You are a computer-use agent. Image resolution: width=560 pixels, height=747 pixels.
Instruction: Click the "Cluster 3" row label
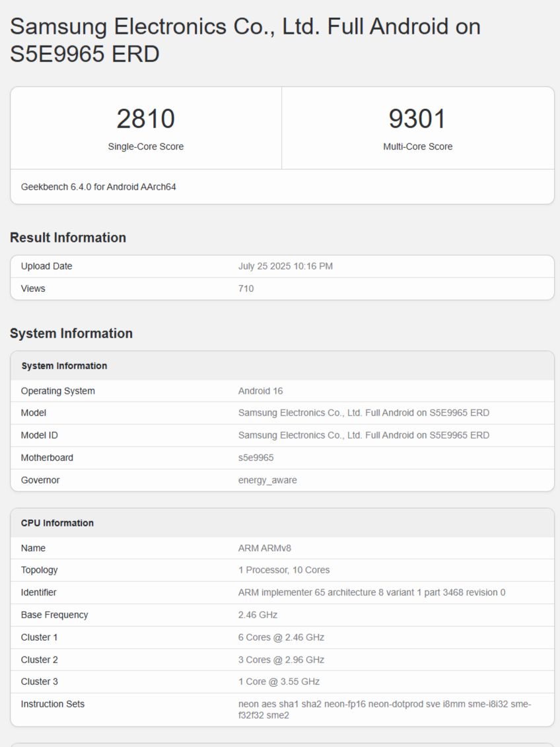pyautogui.click(x=40, y=682)
